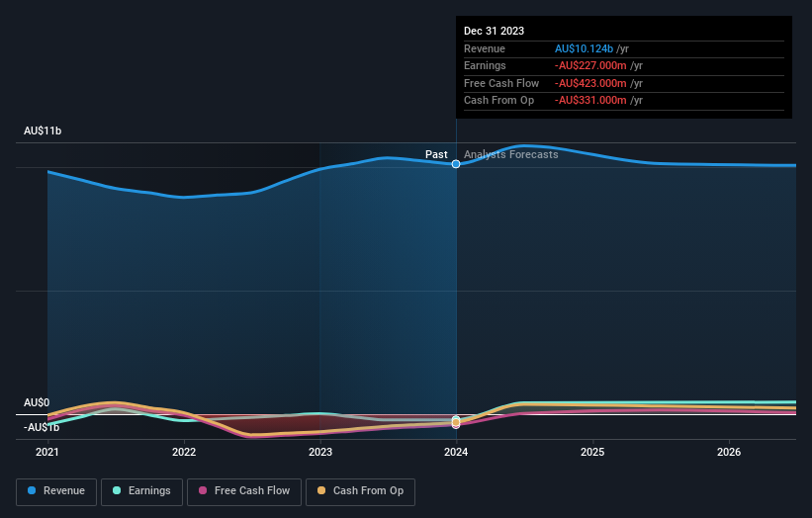Click the Earnings row label in tooltip

485,65
